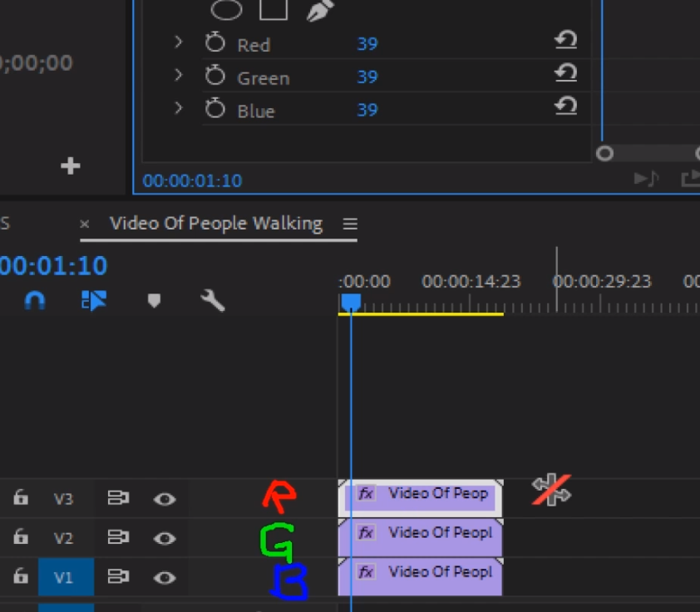Edit the Blue value 39
700x612 pixels.
(367, 110)
